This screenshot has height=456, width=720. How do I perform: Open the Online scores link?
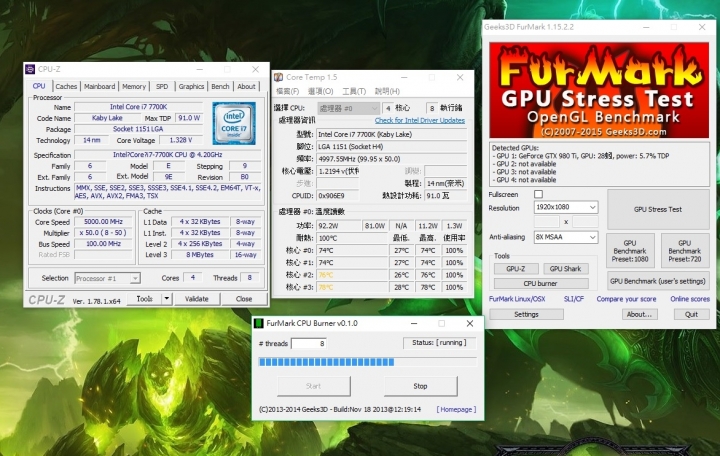[690, 299]
